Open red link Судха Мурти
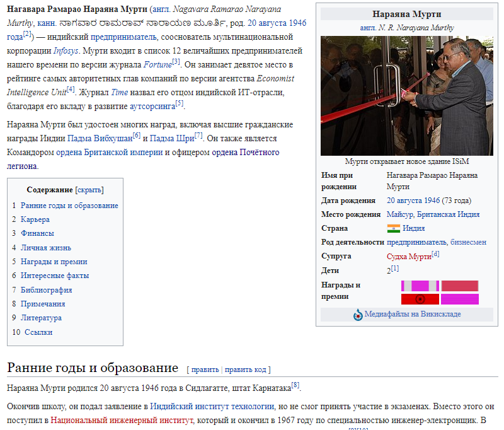This screenshot has width=504, height=430. (409, 257)
